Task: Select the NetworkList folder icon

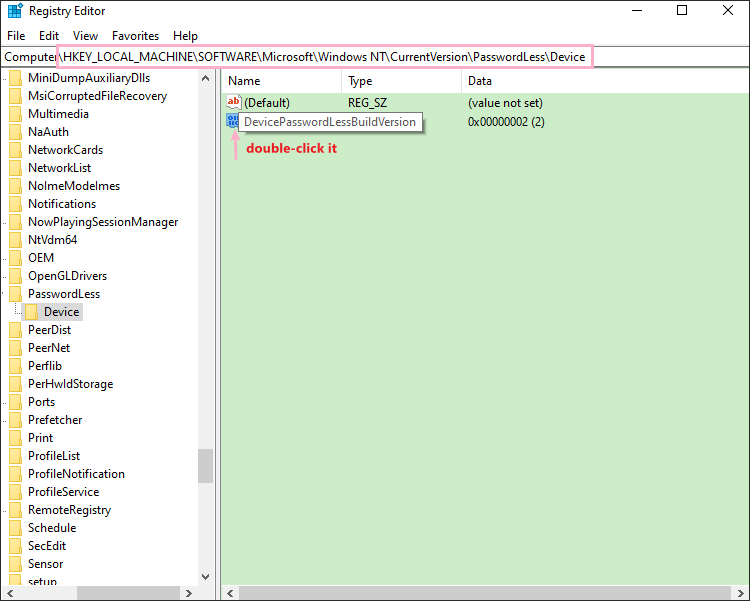Action: (x=15, y=168)
